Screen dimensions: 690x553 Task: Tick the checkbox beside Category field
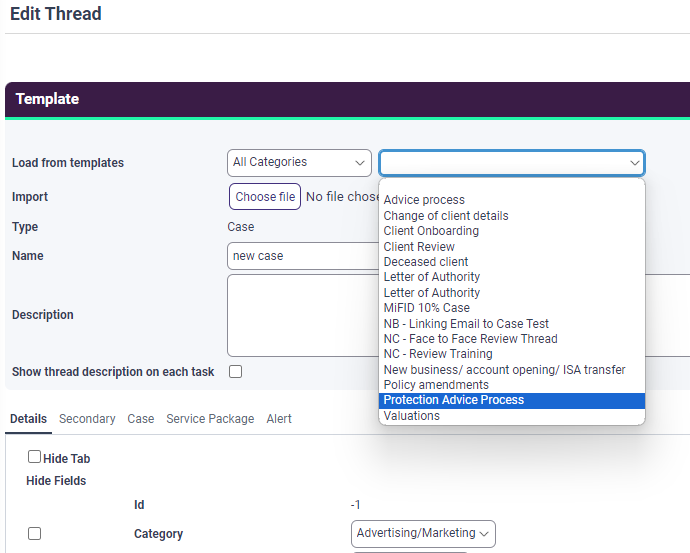[35, 534]
